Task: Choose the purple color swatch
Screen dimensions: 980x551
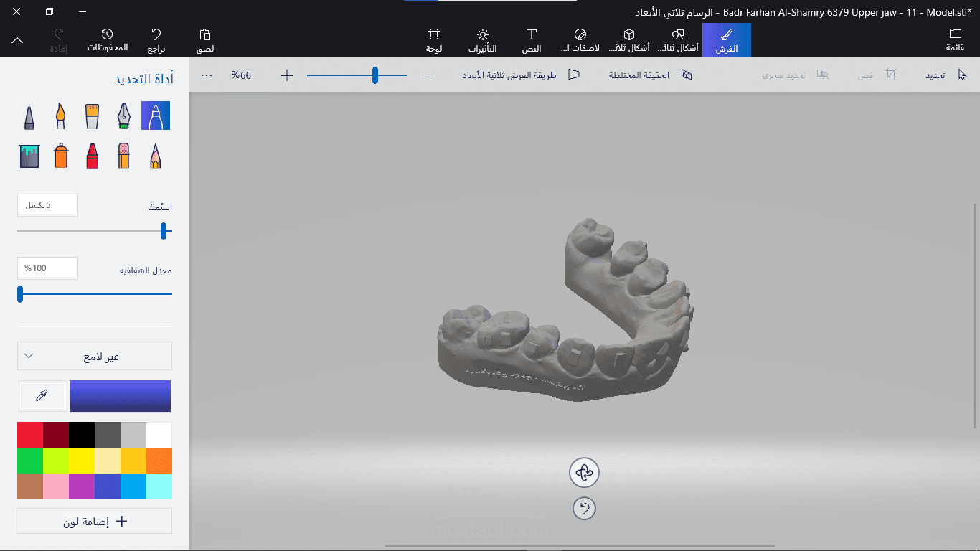Action: (x=82, y=486)
